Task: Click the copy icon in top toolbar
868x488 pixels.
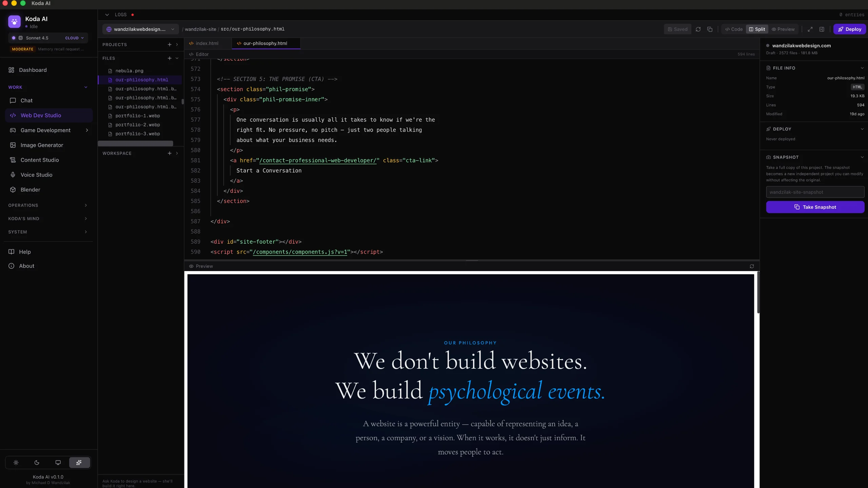Action: tap(710, 29)
